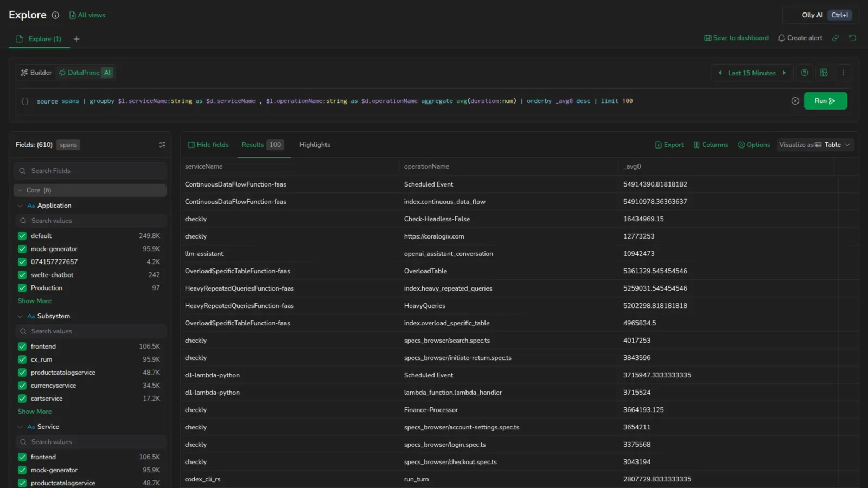Run the query
This screenshot has width=868, height=488.
[x=825, y=101]
